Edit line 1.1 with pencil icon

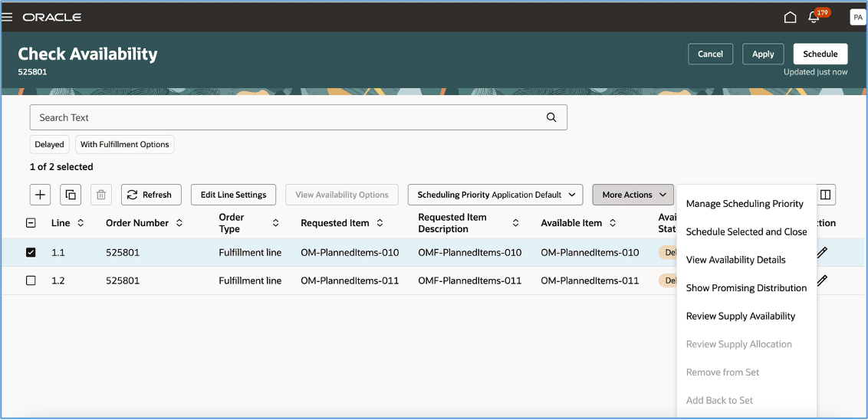click(822, 252)
